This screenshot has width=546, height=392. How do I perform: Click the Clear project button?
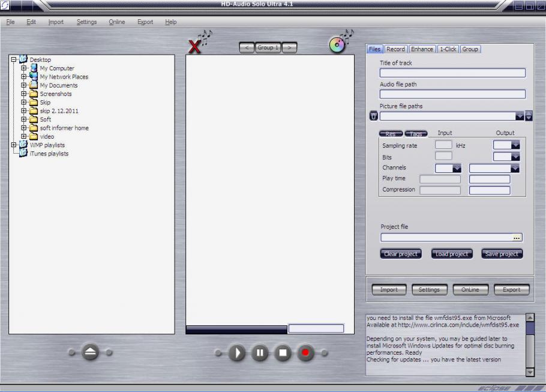point(401,254)
